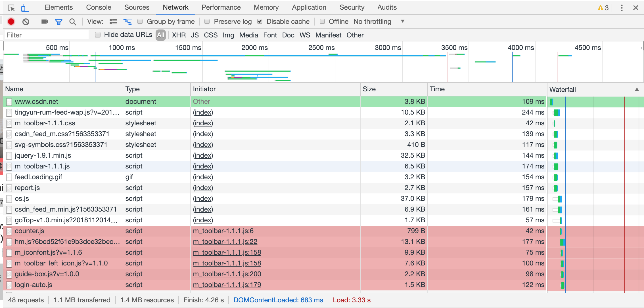Open search with the magnifier icon
The height and width of the screenshot is (308, 644).
[x=73, y=22]
